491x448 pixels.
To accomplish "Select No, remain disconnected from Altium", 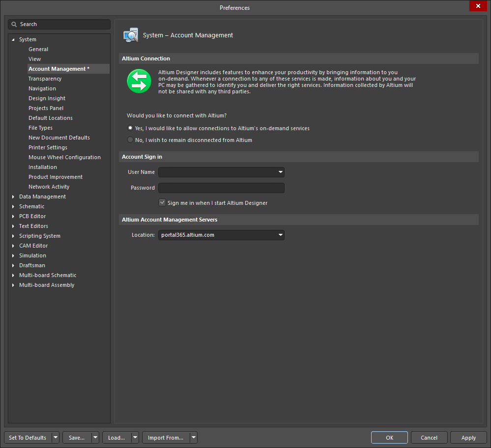I will click(130, 140).
